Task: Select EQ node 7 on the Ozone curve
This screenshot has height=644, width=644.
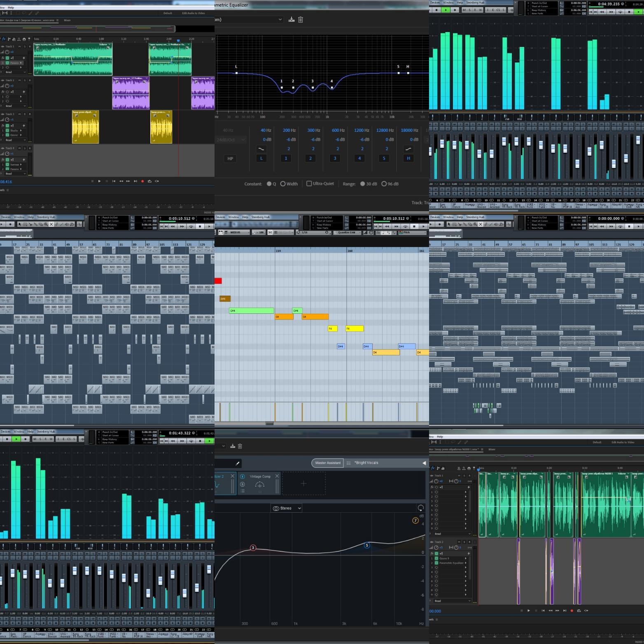Action: point(415,520)
